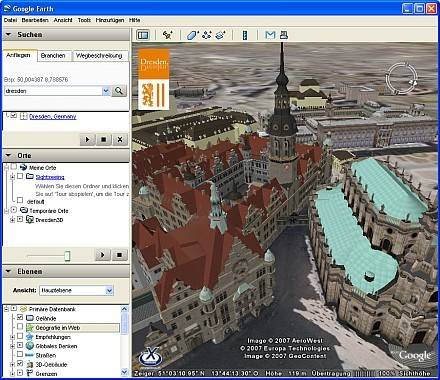Image resolution: width=440 pixels, height=380 pixels.
Task: Click the Ruler measurement toolbar icon
Action: pyautogui.click(x=245, y=35)
